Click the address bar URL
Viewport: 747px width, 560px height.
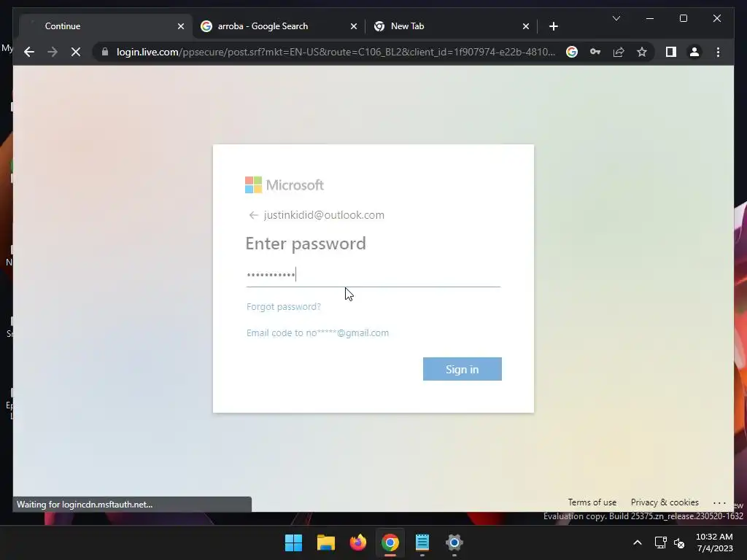pos(336,52)
